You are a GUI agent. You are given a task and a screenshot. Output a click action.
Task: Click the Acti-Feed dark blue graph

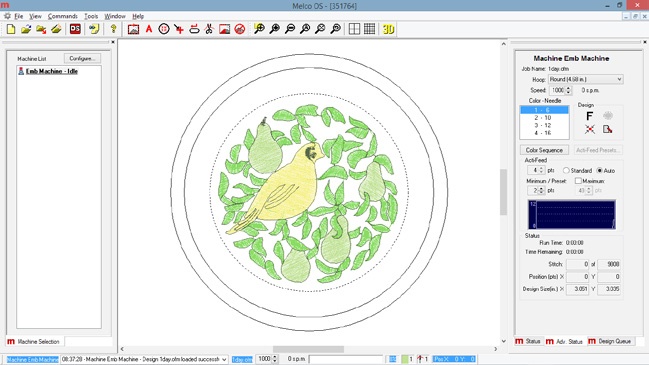point(572,214)
